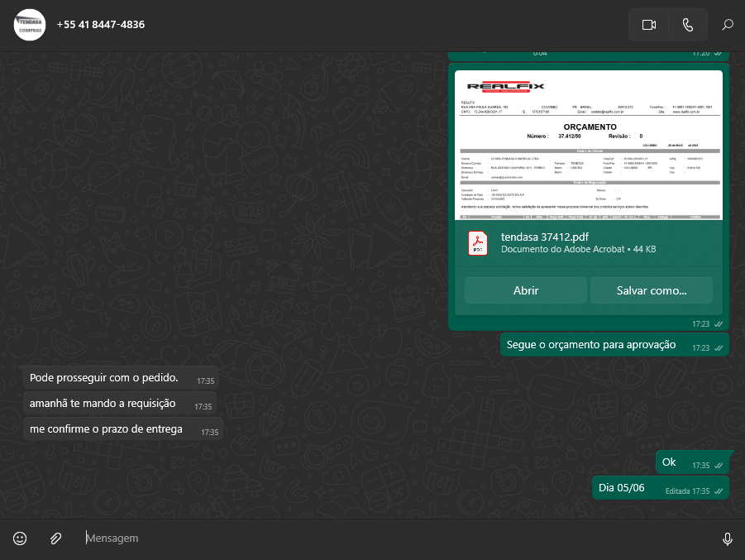This screenshot has height=560, width=745.
Task: Start a video call
Action: click(x=648, y=25)
